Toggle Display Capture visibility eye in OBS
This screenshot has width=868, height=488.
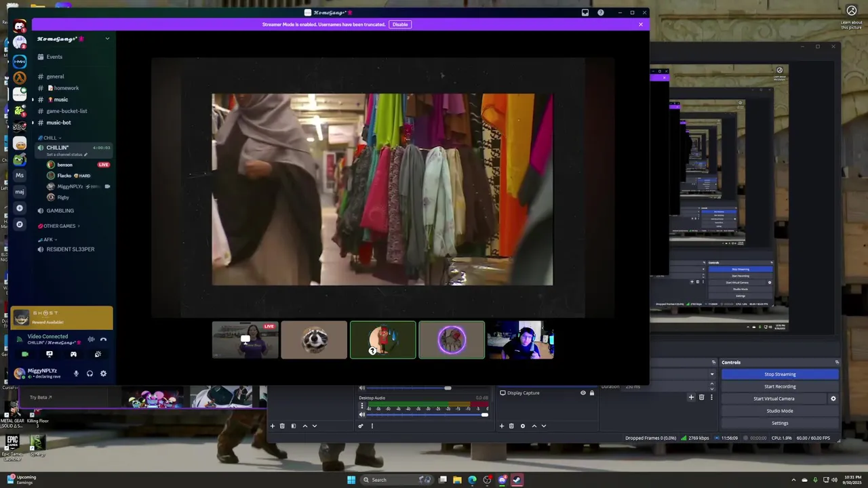tap(583, 393)
